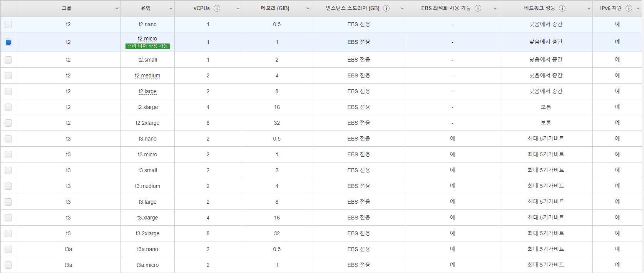Uncheck the t2.micro row checkbox
Image resolution: width=644 pixels, height=273 pixels.
coord(8,42)
